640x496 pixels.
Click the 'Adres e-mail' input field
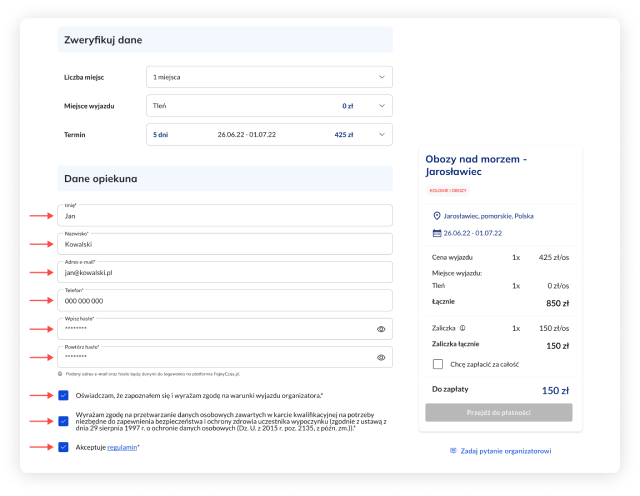[x=225, y=271]
